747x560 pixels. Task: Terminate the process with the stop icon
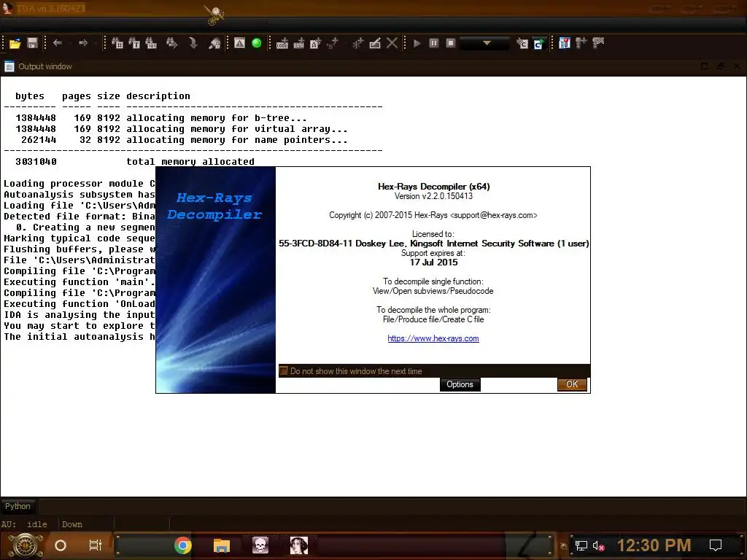(451, 43)
